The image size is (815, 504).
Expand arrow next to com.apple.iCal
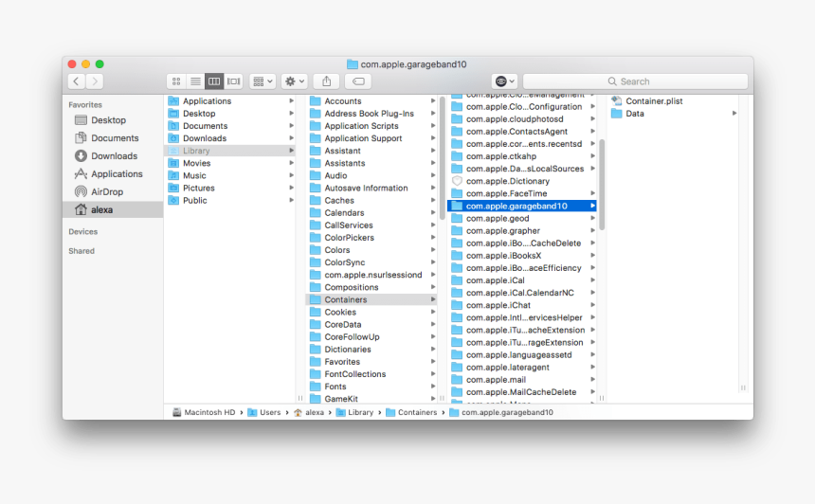(x=592, y=280)
